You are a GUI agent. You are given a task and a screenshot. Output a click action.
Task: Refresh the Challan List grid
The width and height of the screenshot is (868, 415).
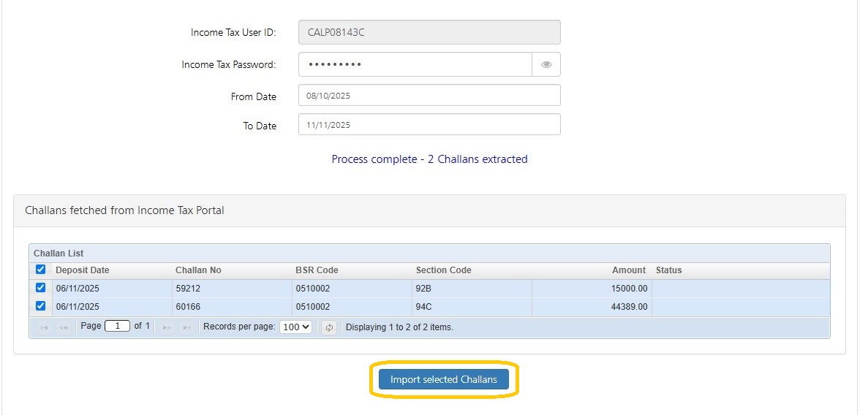tap(329, 327)
